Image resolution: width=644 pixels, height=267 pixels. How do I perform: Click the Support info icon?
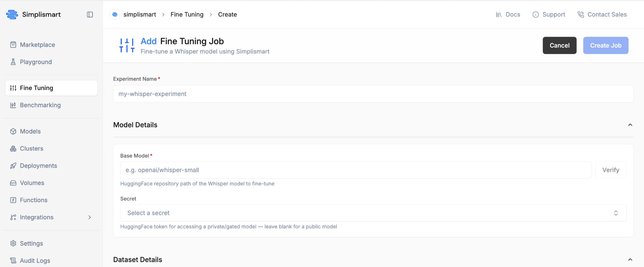tap(535, 15)
